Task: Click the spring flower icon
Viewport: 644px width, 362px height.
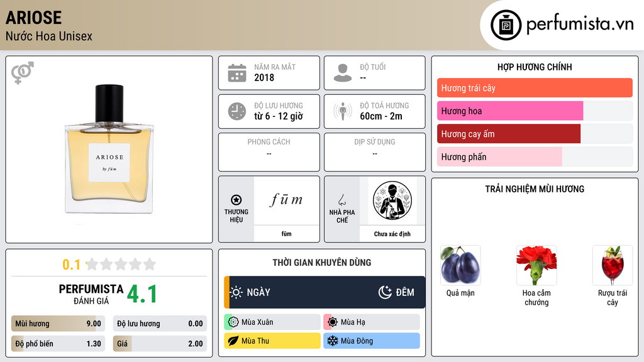Action: tap(233, 322)
